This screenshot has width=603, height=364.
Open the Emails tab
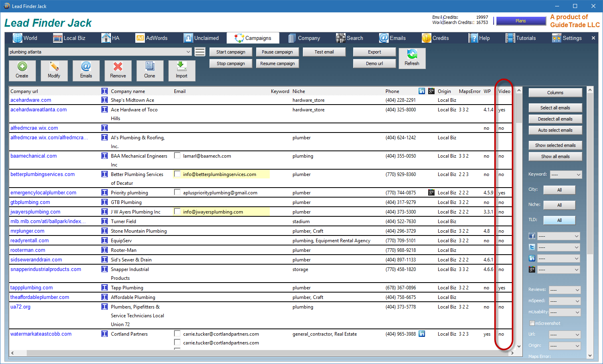coord(393,38)
